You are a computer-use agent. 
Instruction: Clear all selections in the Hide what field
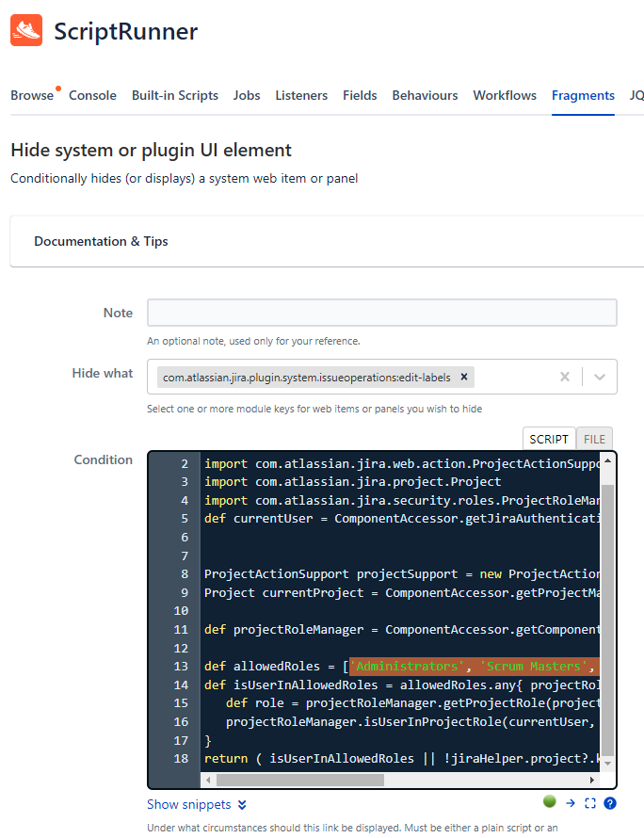[x=565, y=376]
